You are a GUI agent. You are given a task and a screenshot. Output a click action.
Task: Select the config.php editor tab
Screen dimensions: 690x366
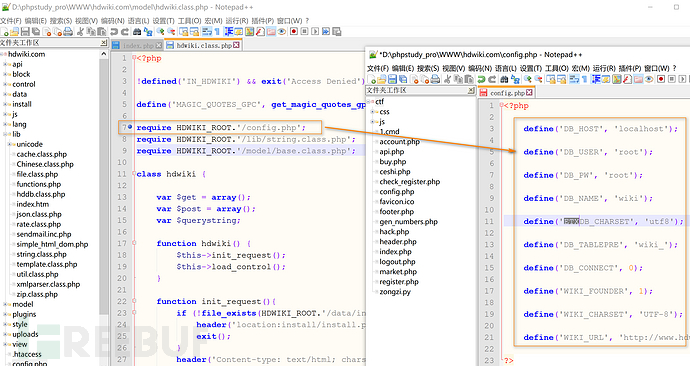pyautogui.click(x=506, y=93)
